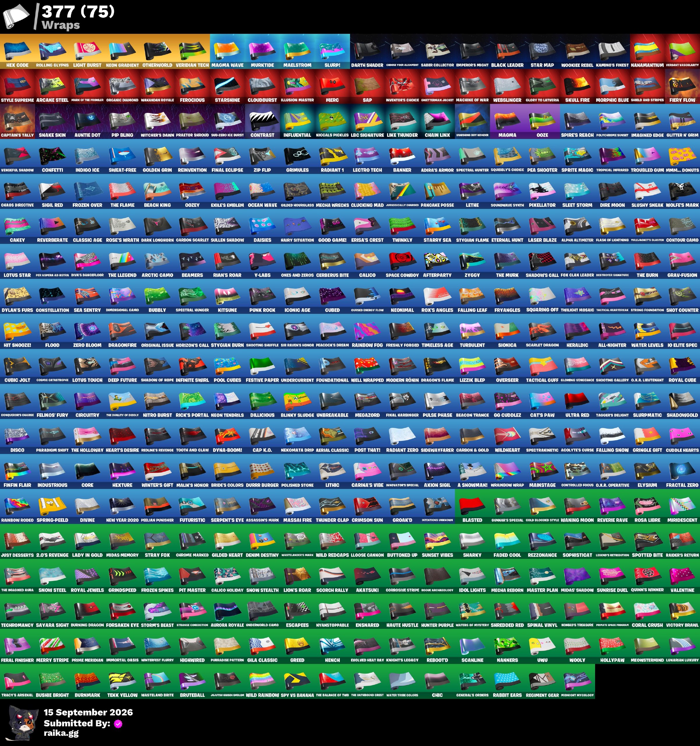Screen dimensions: 700x746
Task: Click the Festive Paper wrap
Action: [x=262, y=366]
